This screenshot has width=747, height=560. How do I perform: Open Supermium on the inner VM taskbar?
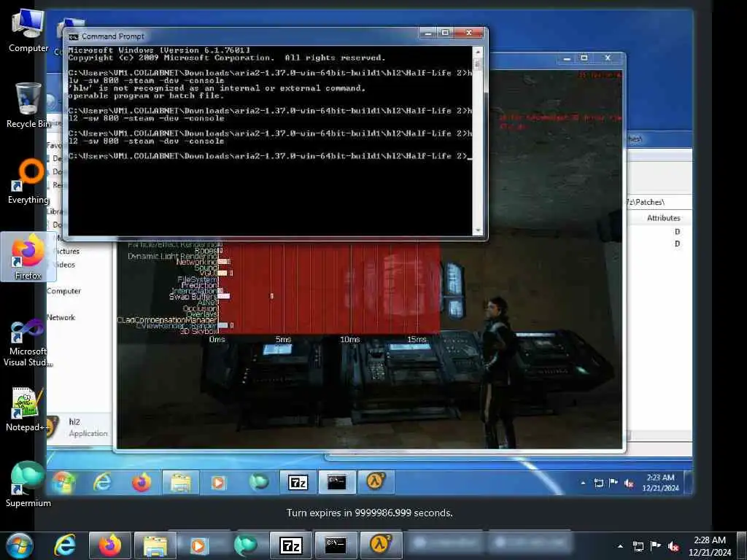coord(259,483)
